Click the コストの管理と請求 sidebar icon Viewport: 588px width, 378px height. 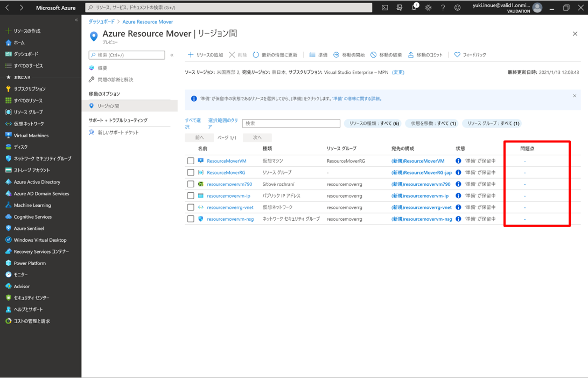tap(9, 321)
